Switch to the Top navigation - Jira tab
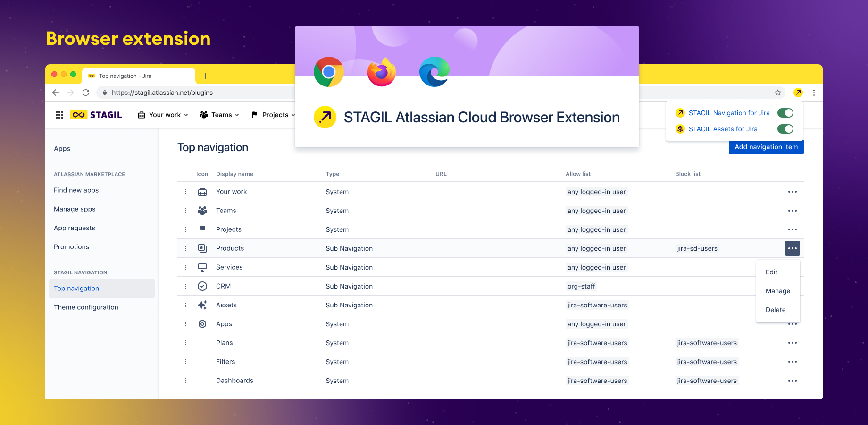868x425 pixels. tap(139, 76)
